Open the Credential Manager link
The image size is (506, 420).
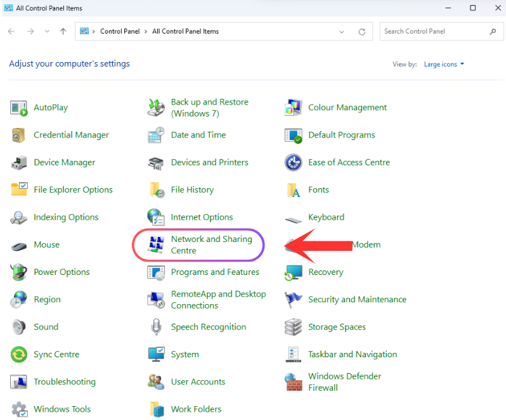point(71,135)
